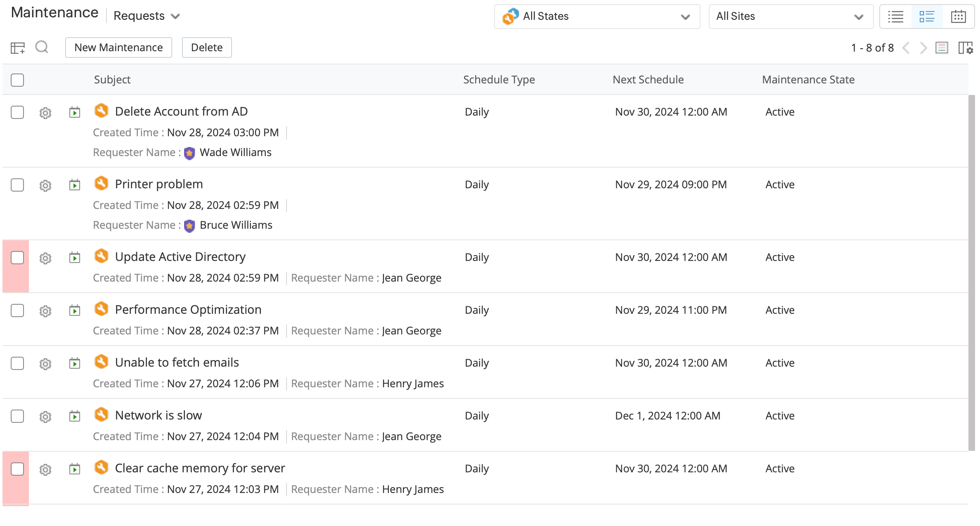Viewport: 980px width, 526px height.
Task: Click gear icon for Delete Account from AD
Action: tap(45, 113)
